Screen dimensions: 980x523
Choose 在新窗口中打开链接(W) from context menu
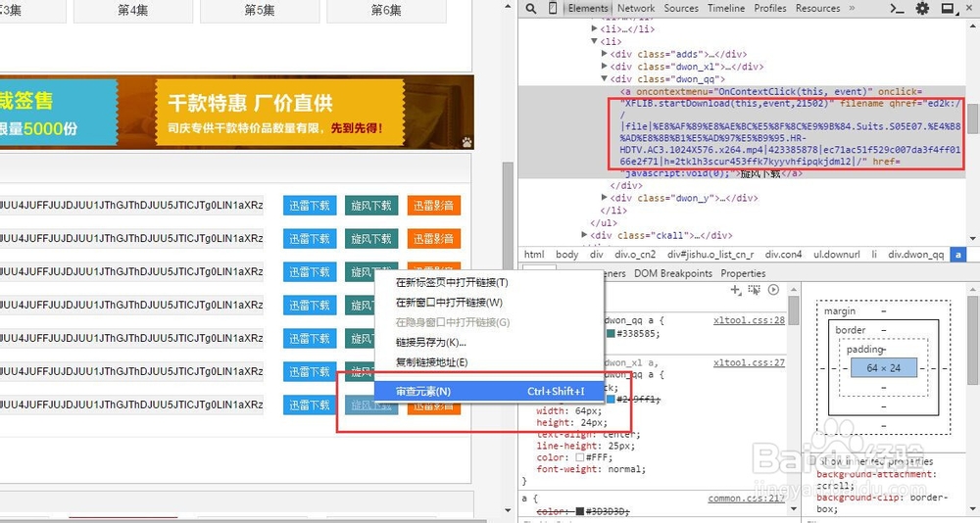point(489,303)
